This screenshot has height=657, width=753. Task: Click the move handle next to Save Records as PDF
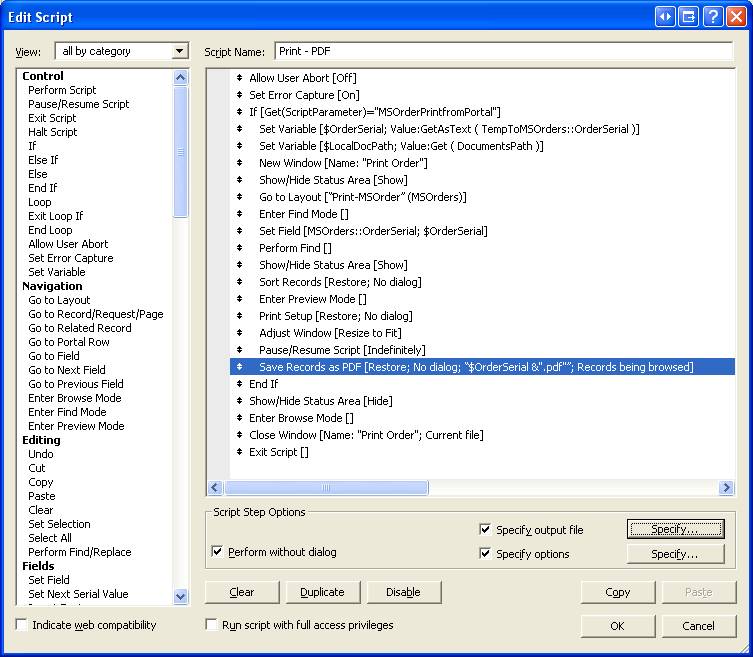click(239, 367)
